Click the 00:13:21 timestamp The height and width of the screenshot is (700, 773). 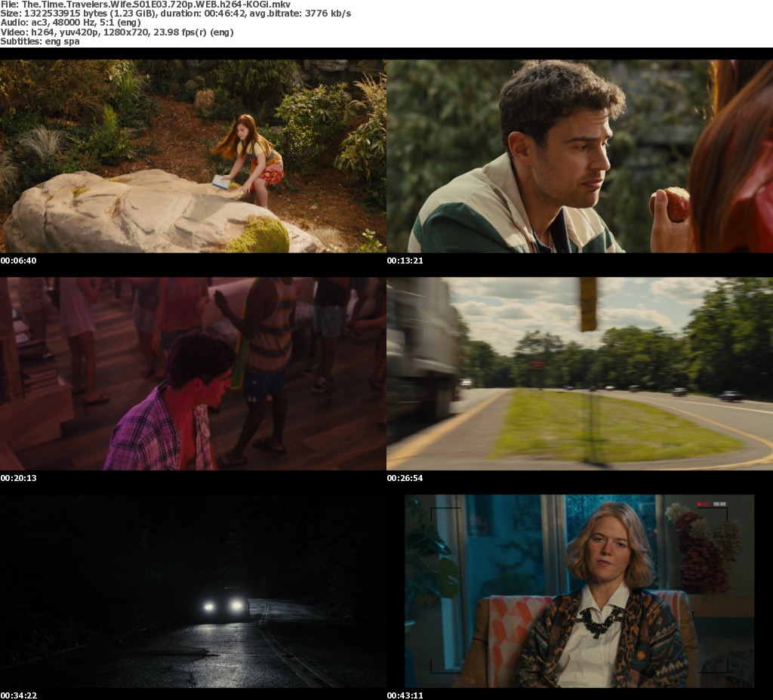coord(405,261)
